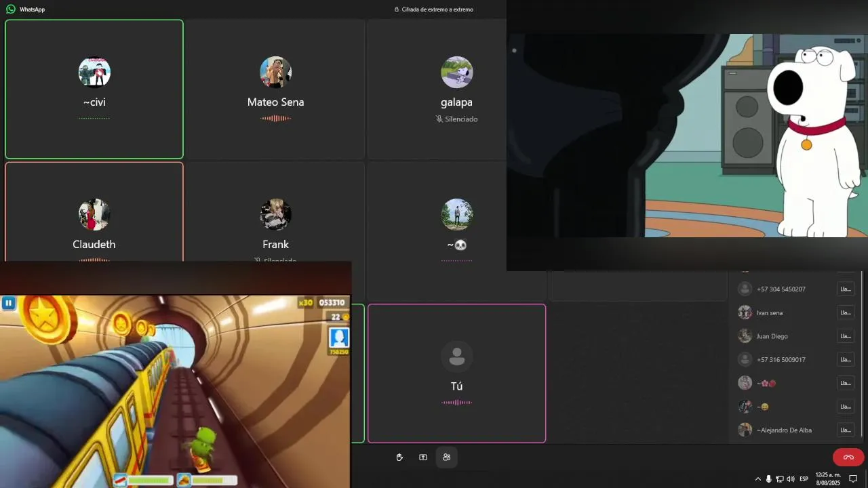Call the flower emoji contact with Llamar

point(846,383)
